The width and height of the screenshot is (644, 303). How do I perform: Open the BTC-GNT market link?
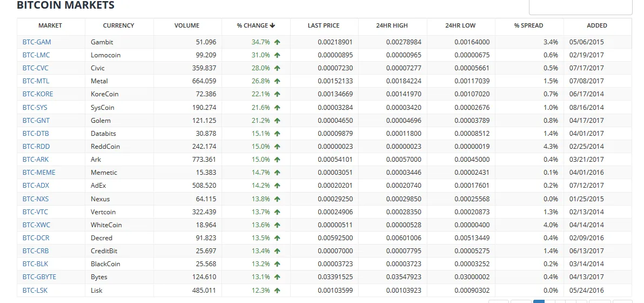(x=36, y=121)
